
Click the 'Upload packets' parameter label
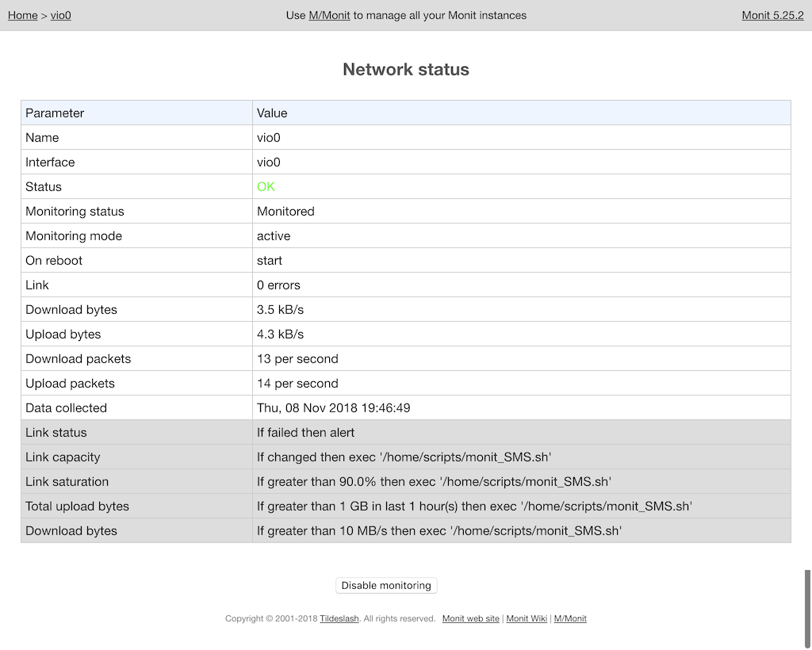pyautogui.click(x=70, y=384)
